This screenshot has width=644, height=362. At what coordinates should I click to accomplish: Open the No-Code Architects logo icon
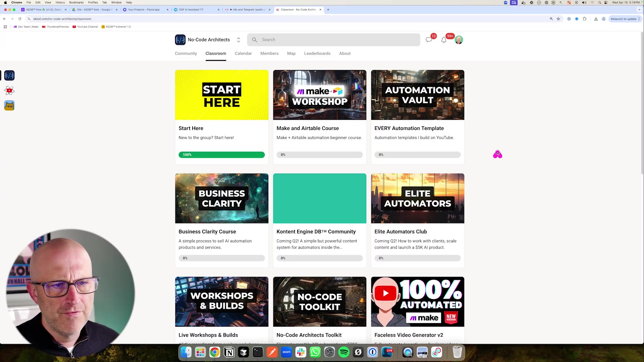180,40
